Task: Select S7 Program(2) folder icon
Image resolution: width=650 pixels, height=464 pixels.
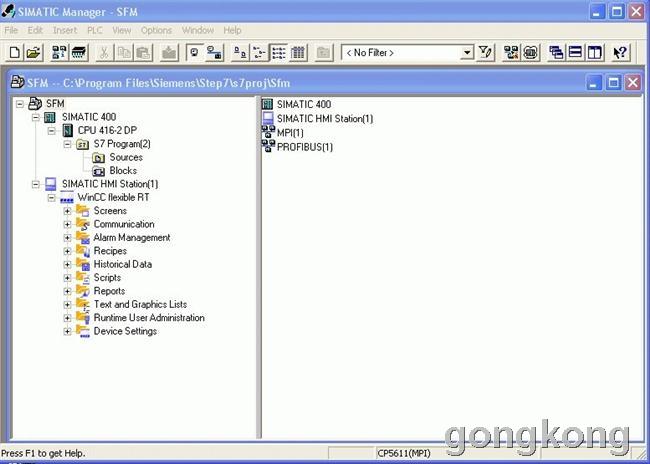Action: pos(83,144)
